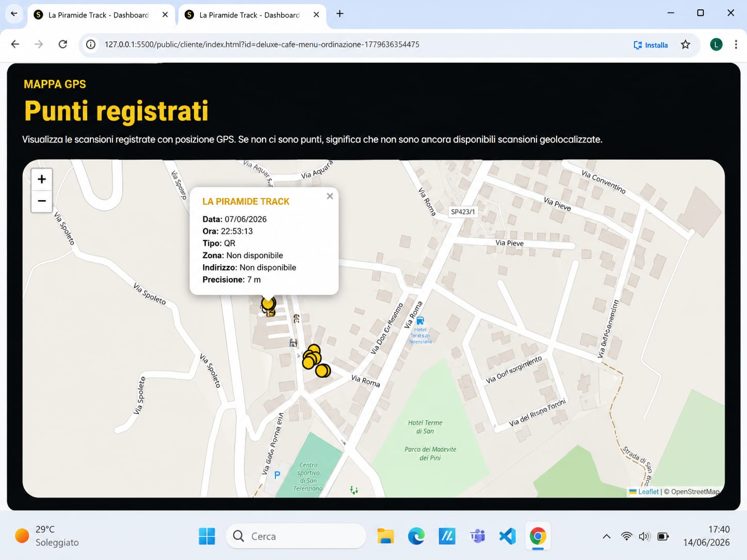The width and height of the screenshot is (747, 560).
Task: Open Wi-Fi network settings in tray
Action: (626, 536)
